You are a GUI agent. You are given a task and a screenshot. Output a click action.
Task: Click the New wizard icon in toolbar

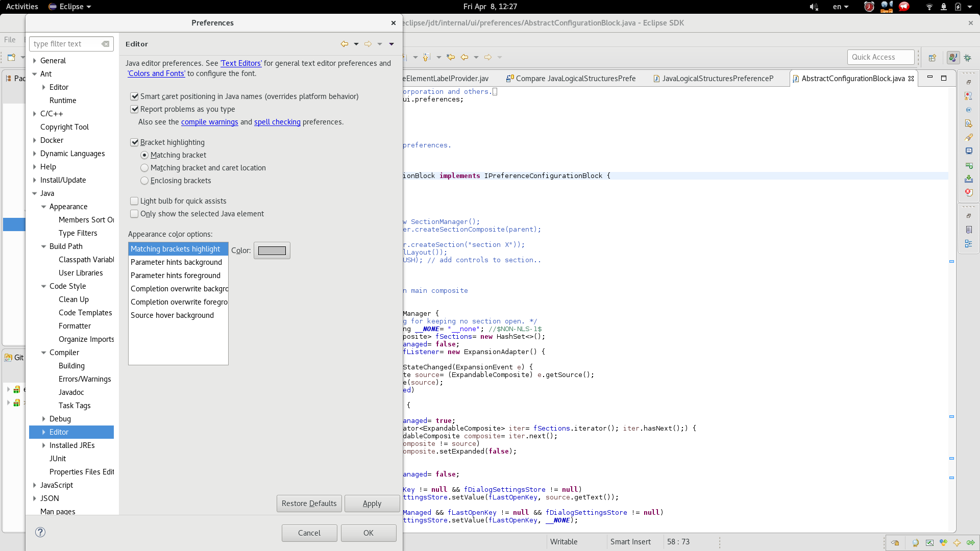tap(11, 57)
